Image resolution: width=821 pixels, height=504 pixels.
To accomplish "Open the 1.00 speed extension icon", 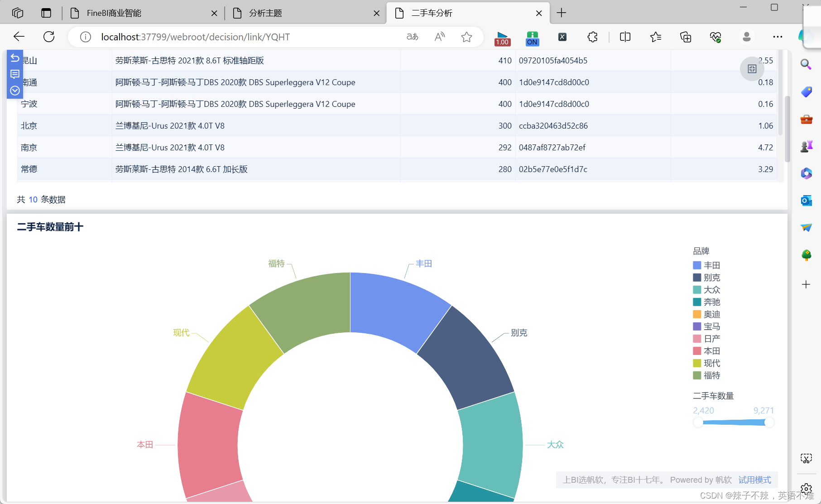I will [x=502, y=38].
